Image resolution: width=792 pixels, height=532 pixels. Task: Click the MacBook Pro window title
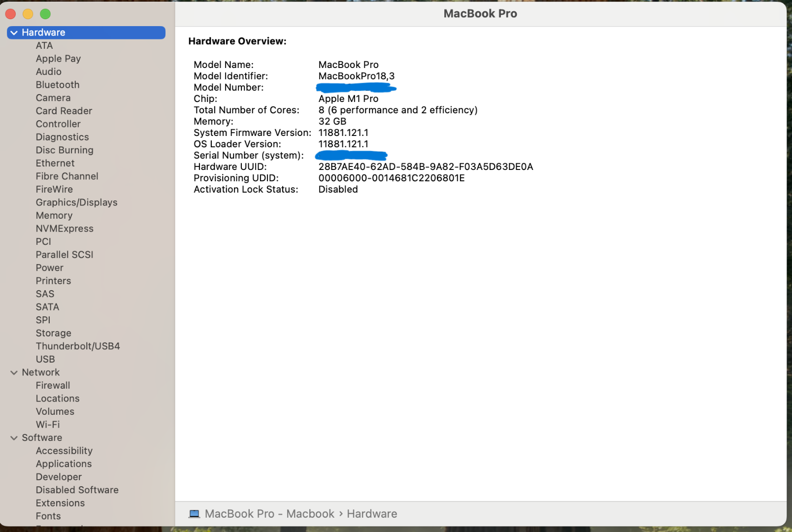[480, 14]
